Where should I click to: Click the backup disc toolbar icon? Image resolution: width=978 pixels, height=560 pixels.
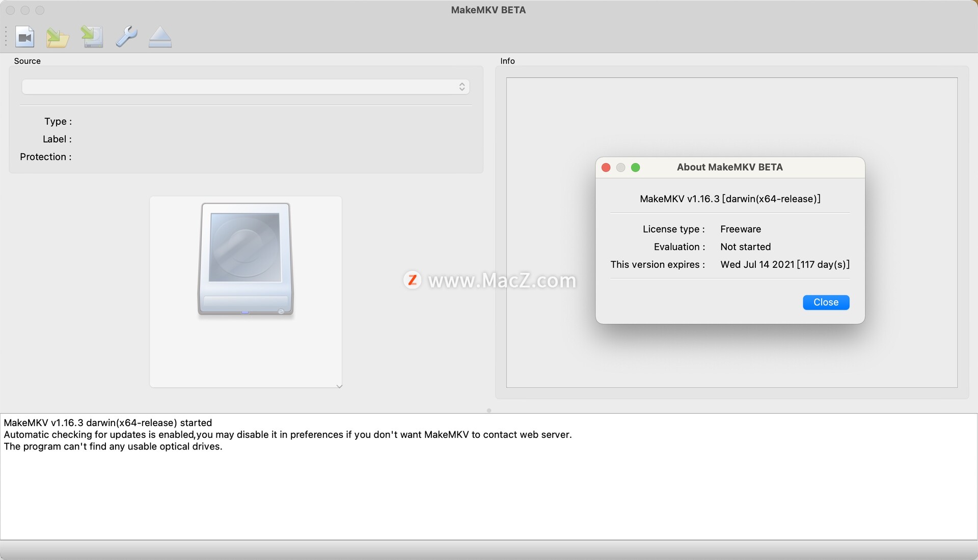92,37
